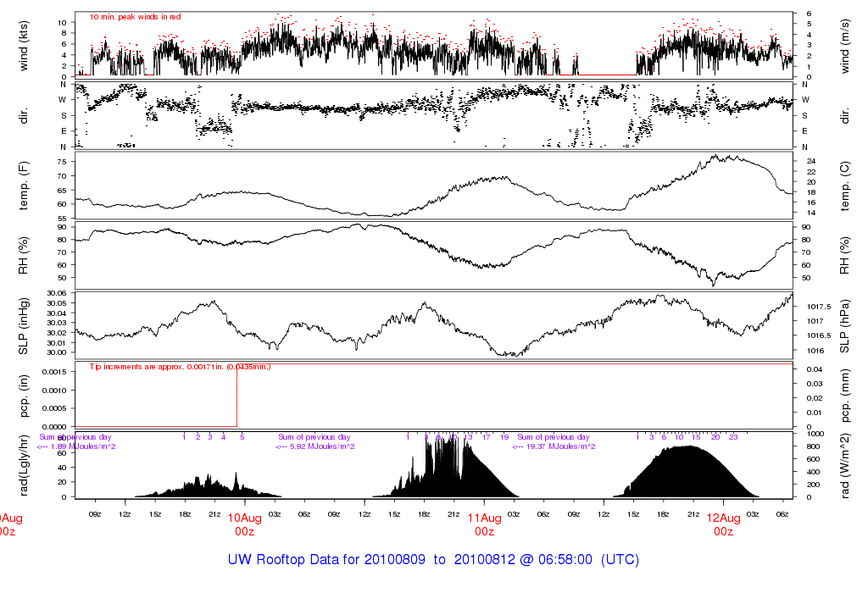Click the 'rad (W/m^2)' right axis label

click(x=844, y=466)
